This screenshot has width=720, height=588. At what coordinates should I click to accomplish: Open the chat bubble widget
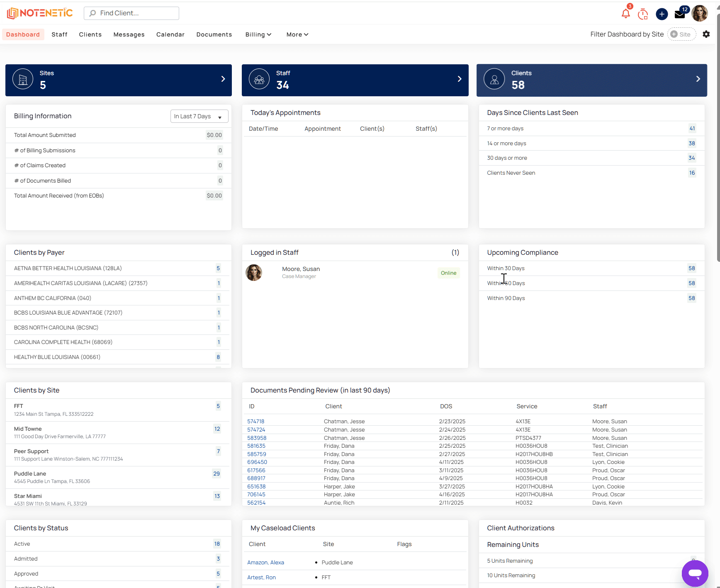click(695, 573)
